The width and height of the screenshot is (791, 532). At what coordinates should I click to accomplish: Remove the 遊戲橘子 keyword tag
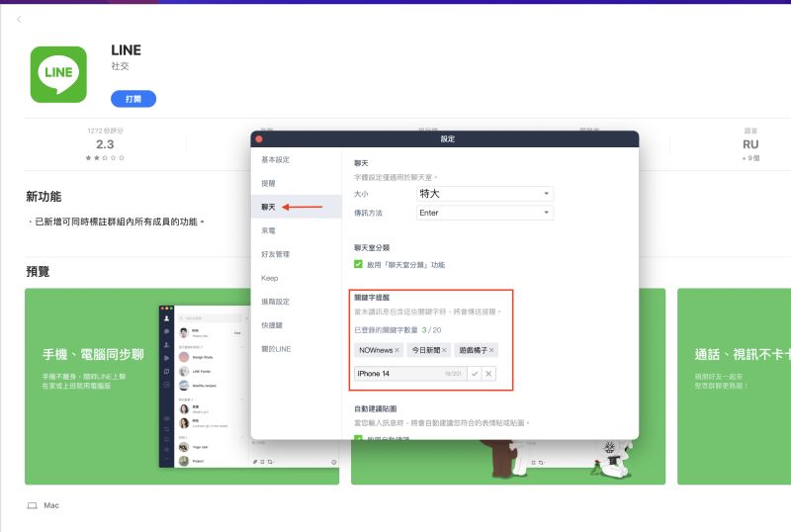click(x=491, y=350)
